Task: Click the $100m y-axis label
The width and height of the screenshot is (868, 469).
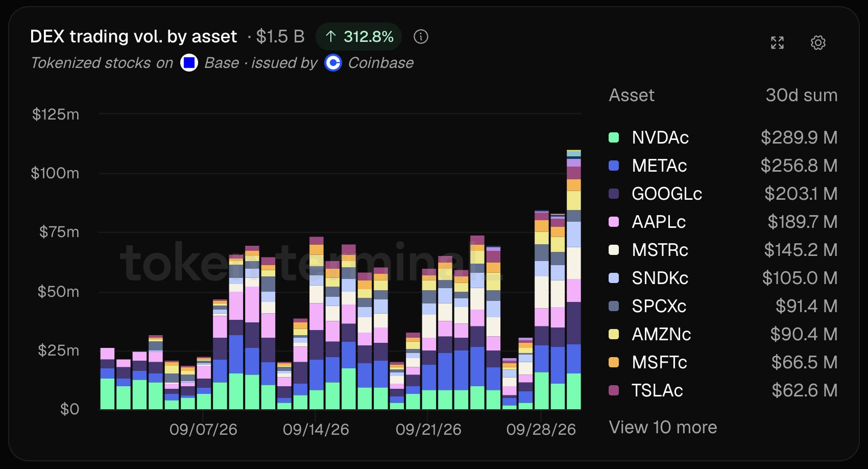Action: 55,173
